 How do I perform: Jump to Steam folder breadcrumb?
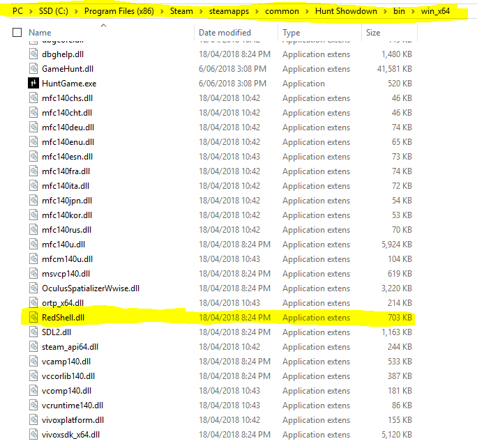tap(181, 11)
